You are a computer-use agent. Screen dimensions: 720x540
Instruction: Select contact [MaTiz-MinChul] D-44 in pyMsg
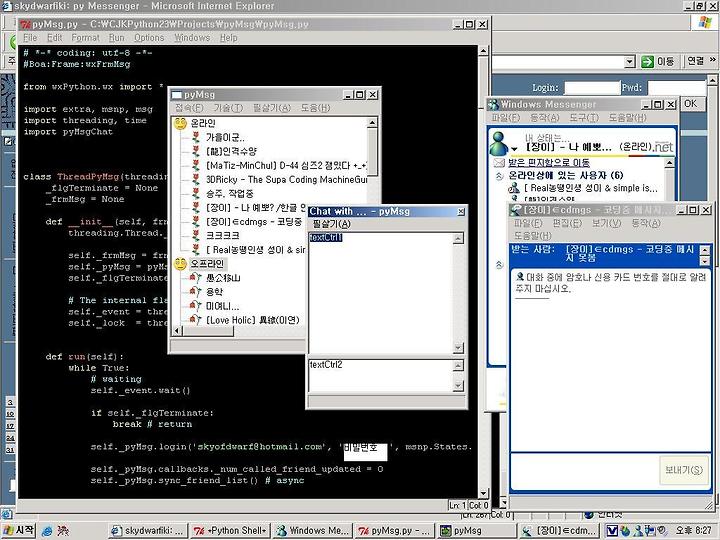286,165
